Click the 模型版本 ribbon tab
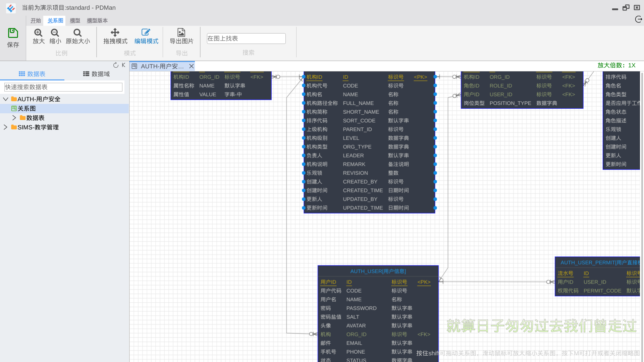The image size is (644, 362). 97,20
